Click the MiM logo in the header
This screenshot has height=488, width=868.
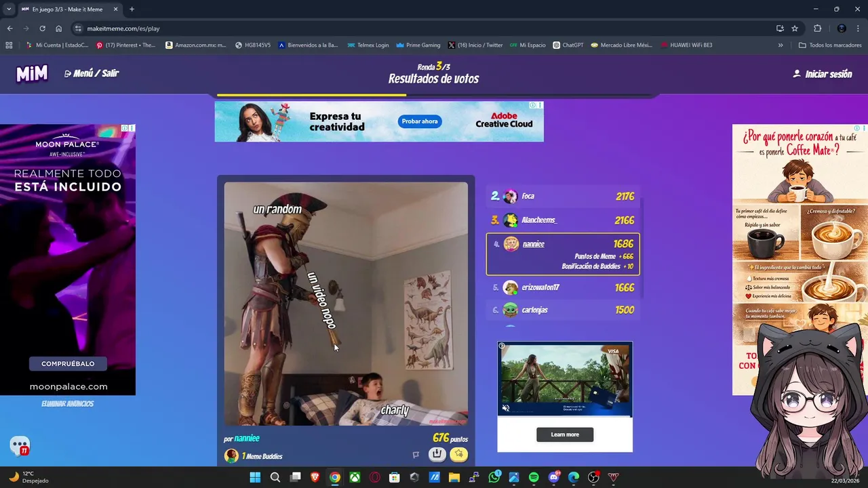click(x=32, y=73)
